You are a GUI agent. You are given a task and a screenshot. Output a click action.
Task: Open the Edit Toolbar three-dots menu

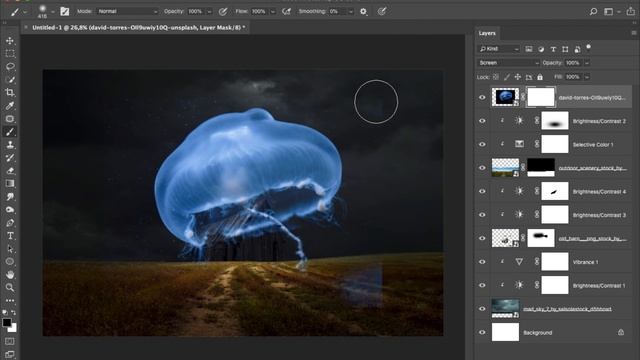coord(10,301)
